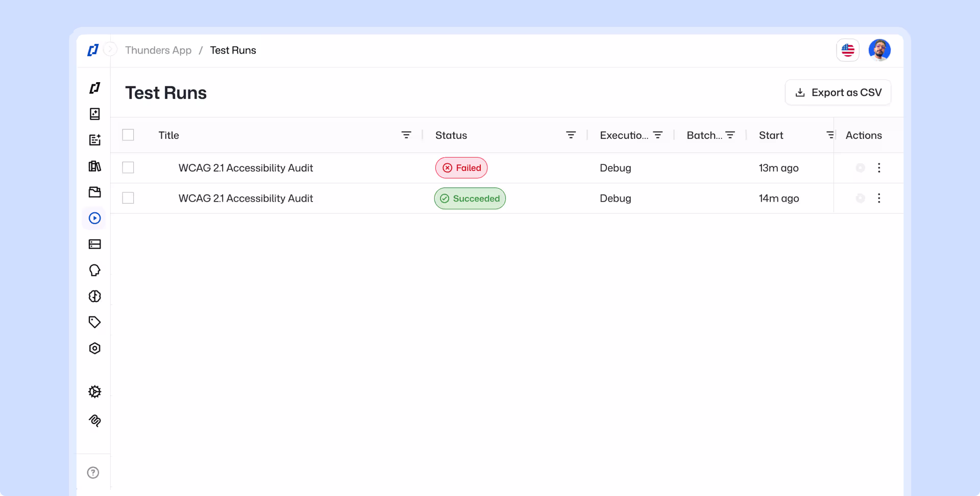
Task: Open the AI list with sparkle icon
Action: pos(95,140)
